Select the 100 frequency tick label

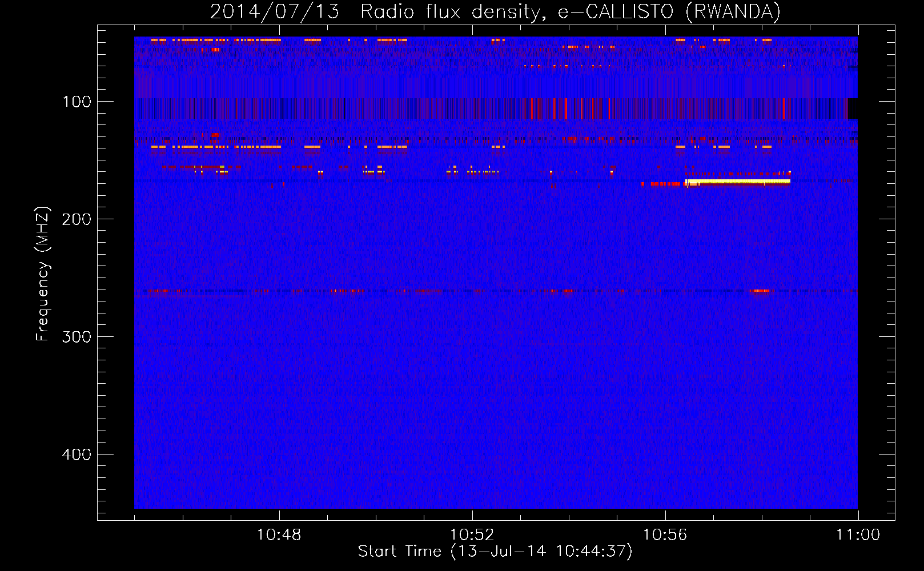pos(77,102)
